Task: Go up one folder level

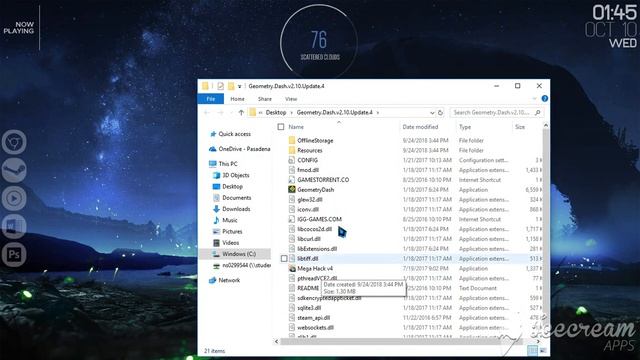Action: click(x=241, y=113)
